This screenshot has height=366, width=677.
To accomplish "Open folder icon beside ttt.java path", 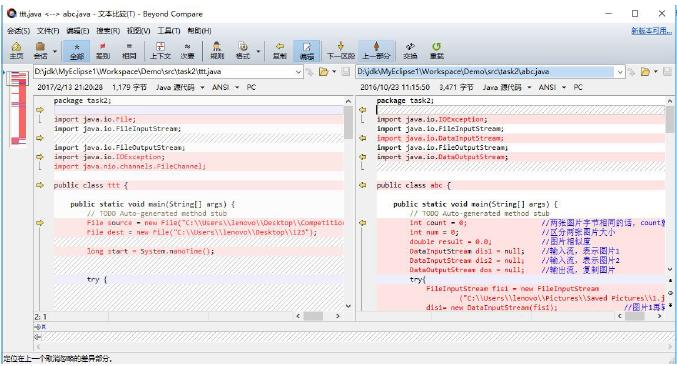I will pos(323,72).
